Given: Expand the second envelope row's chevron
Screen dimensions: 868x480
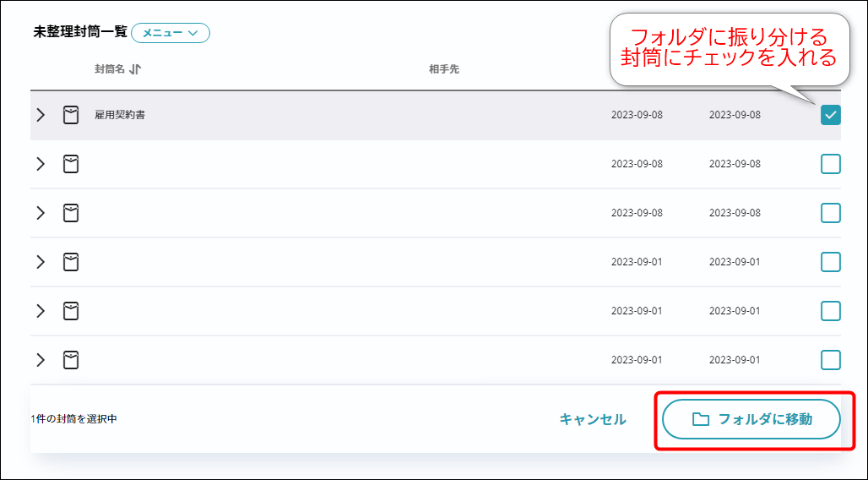Looking at the screenshot, I should pos(41,164).
